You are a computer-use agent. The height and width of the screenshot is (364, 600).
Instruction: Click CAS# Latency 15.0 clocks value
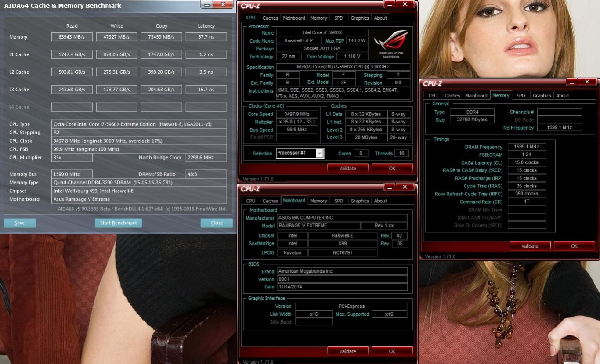click(x=527, y=162)
